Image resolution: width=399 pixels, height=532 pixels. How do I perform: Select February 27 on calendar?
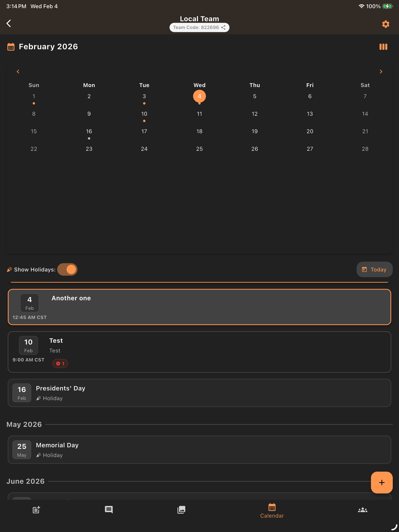tap(310, 149)
